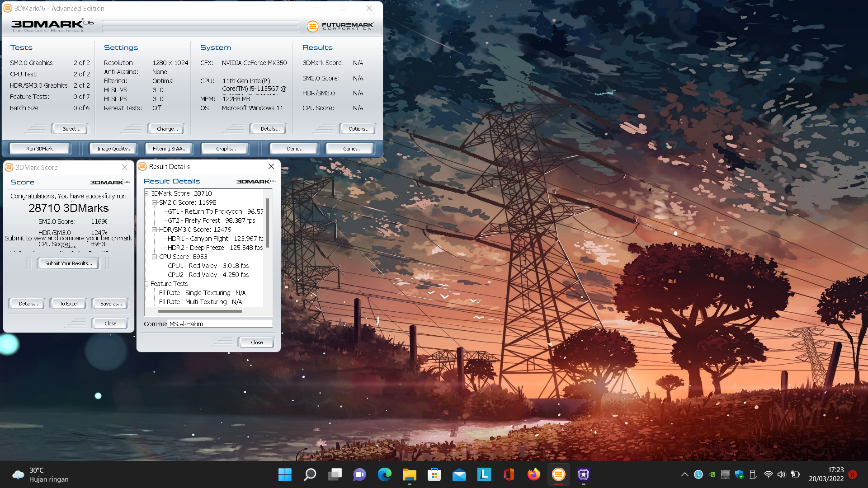Click the volume speaker tray icon
868x488 pixels.
click(x=782, y=474)
